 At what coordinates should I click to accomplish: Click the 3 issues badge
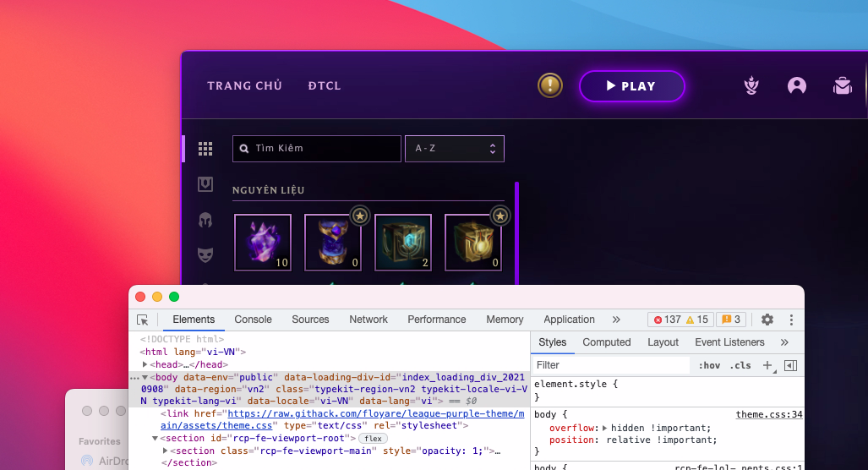tap(731, 320)
